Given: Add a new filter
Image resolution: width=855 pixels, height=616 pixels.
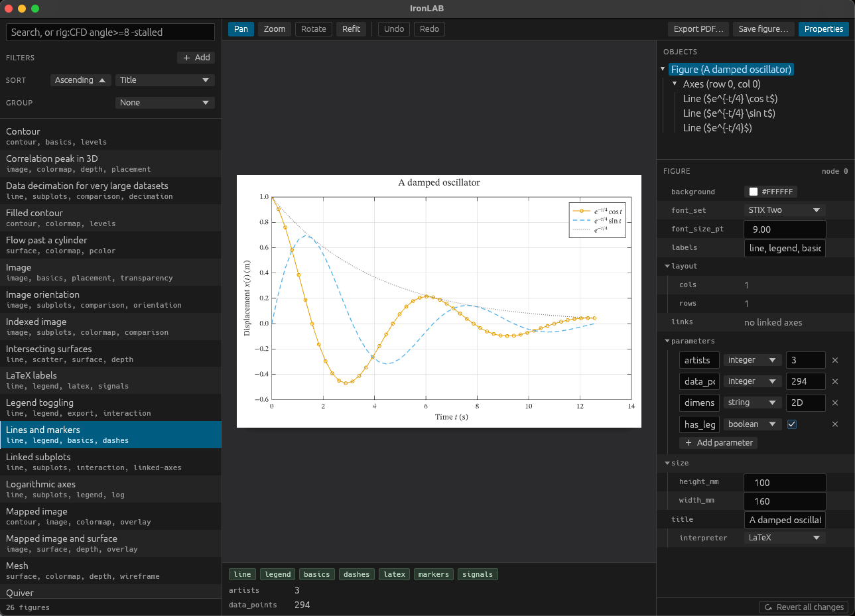Looking at the screenshot, I should pos(196,58).
